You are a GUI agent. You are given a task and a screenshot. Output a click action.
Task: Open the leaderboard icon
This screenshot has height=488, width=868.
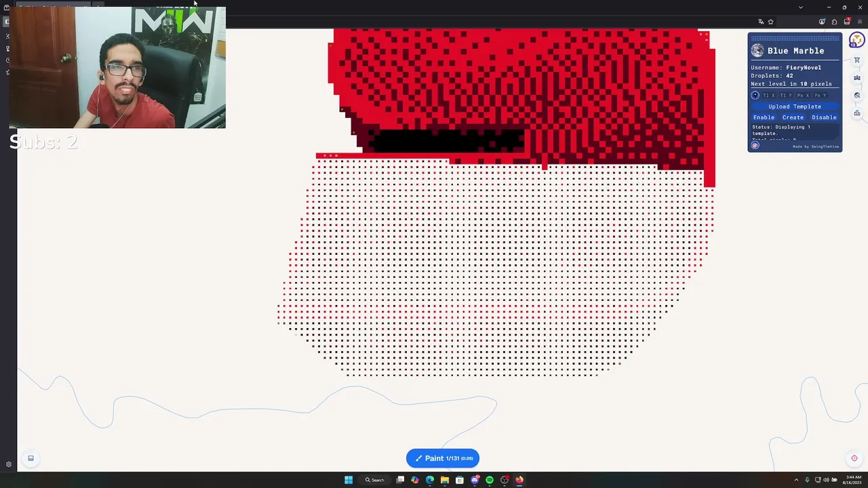tap(857, 113)
